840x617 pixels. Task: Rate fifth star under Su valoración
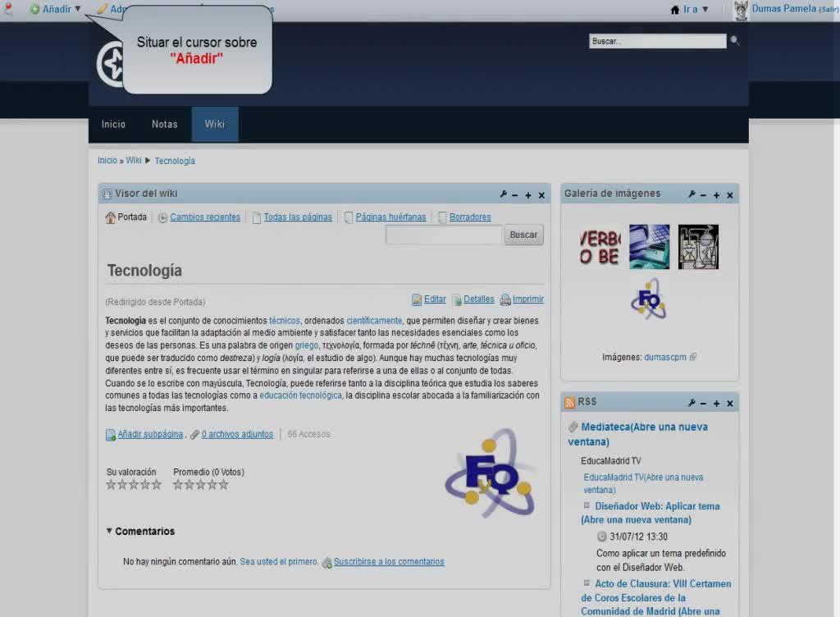tap(156, 485)
